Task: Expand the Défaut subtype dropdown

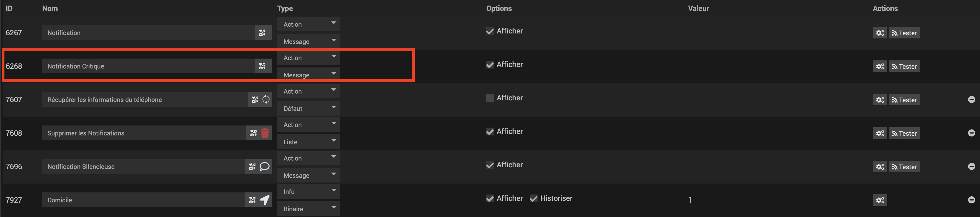Action: tap(308, 109)
